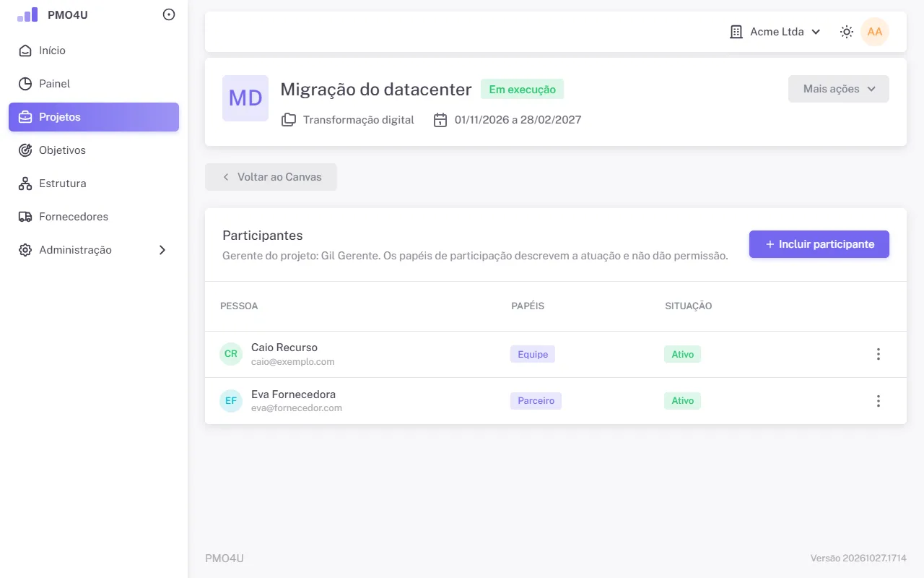Image resolution: width=924 pixels, height=578 pixels.
Task: Select the Projetos menu item
Action: 94,117
